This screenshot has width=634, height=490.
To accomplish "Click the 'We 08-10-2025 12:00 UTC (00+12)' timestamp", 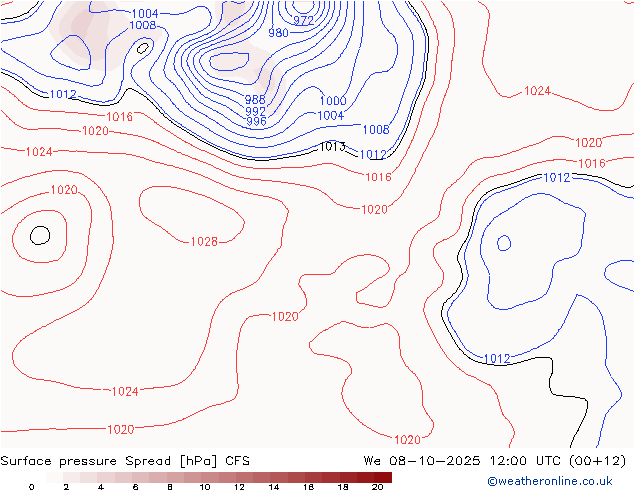I will [495, 461].
